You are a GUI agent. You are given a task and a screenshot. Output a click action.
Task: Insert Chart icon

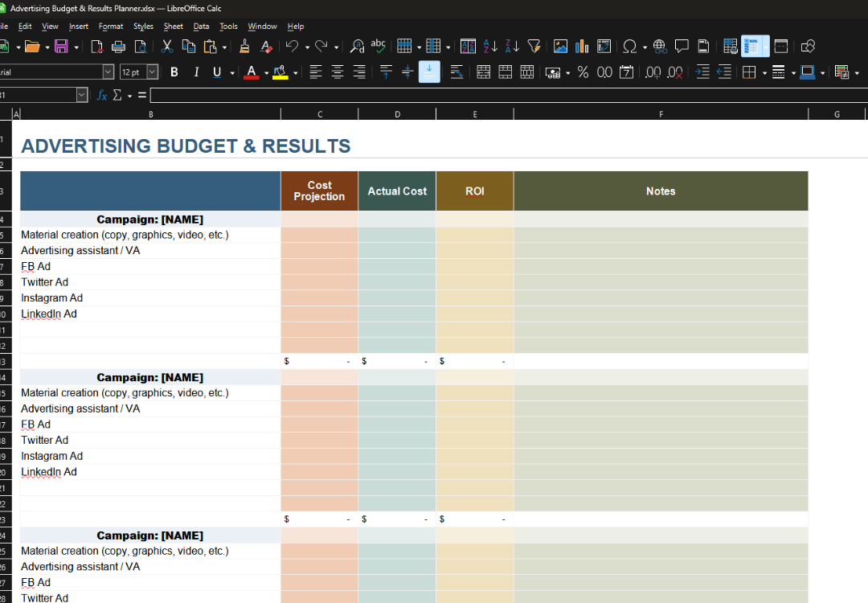[x=582, y=47]
